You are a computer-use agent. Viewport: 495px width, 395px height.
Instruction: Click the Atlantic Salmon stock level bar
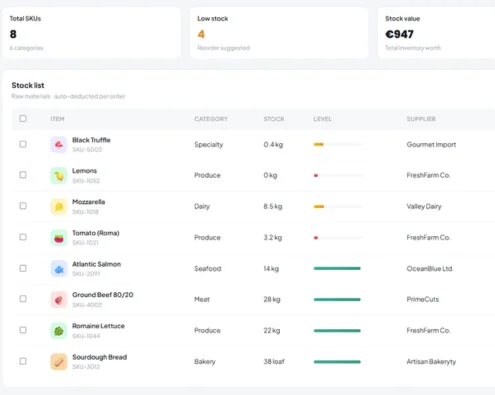tap(338, 268)
